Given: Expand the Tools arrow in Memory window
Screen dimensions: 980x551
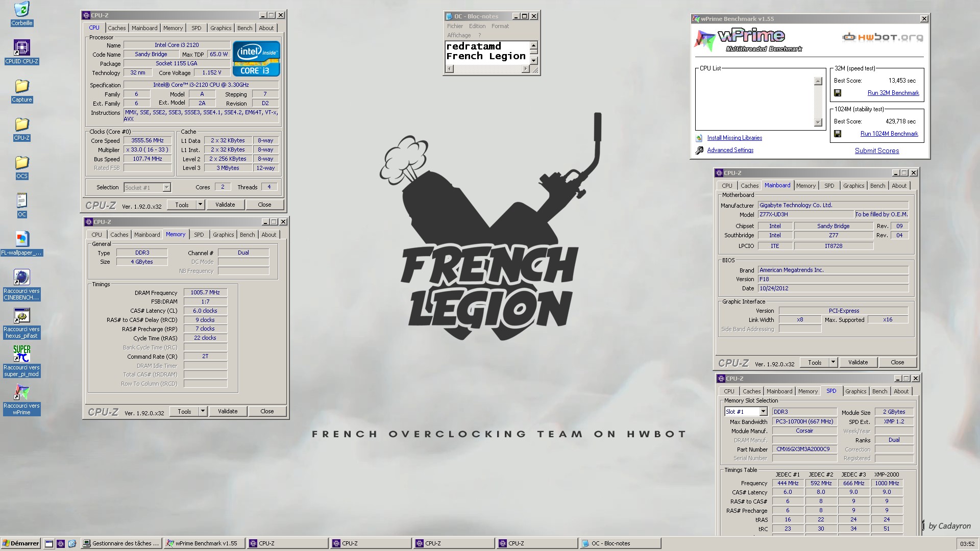Looking at the screenshot, I should [203, 411].
